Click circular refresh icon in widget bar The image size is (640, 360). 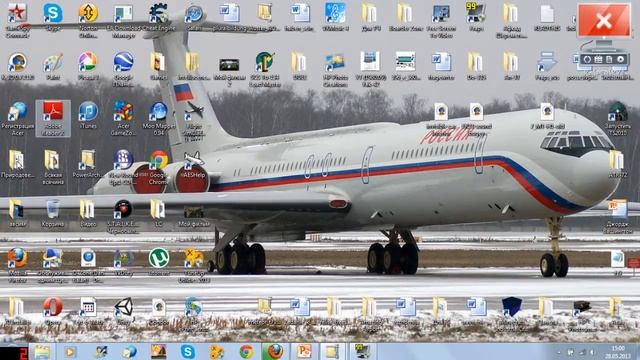pyautogui.click(x=587, y=59)
